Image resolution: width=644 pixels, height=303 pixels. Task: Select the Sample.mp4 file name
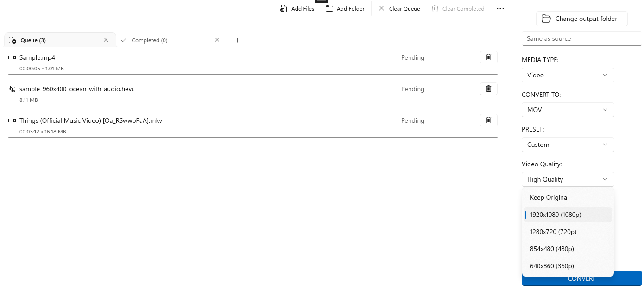[x=37, y=57]
